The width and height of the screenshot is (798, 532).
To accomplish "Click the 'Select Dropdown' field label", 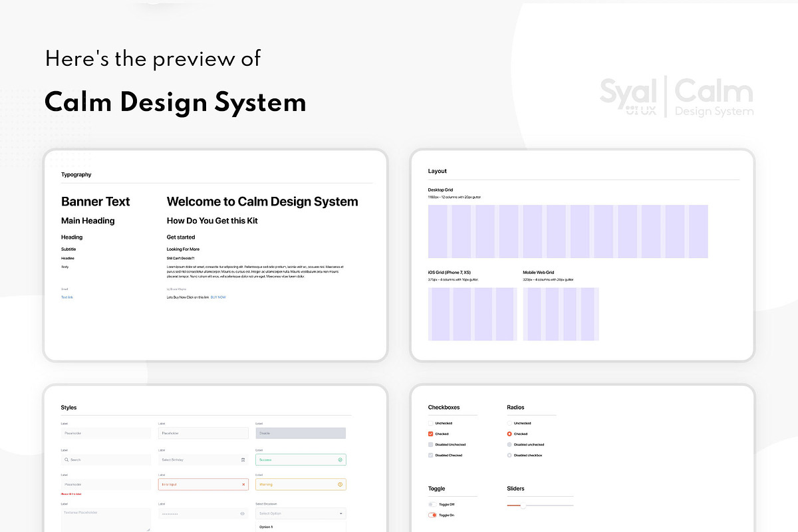I will (x=265, y=504).
